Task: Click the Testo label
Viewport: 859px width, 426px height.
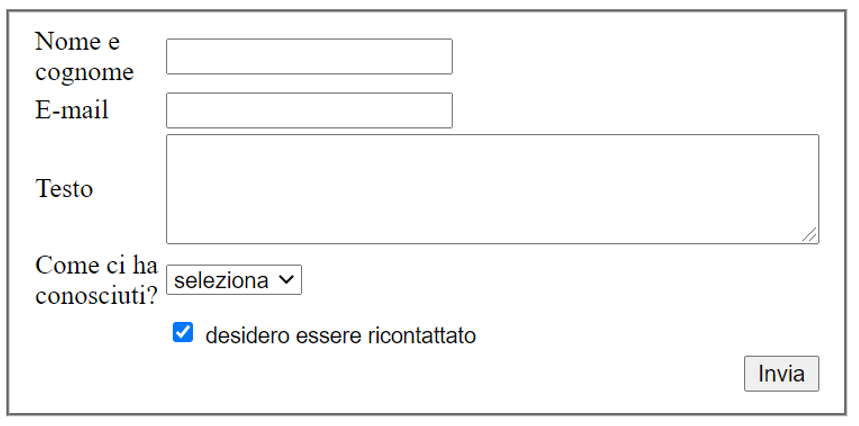Action: tap(64, 189)
